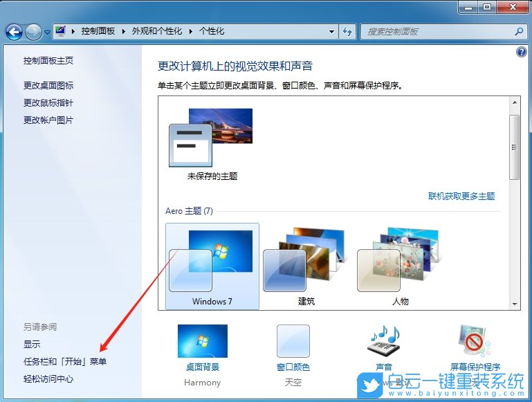Open the address bar history dropdown
This screenshot has height=402, width=532.
(331, 32)
